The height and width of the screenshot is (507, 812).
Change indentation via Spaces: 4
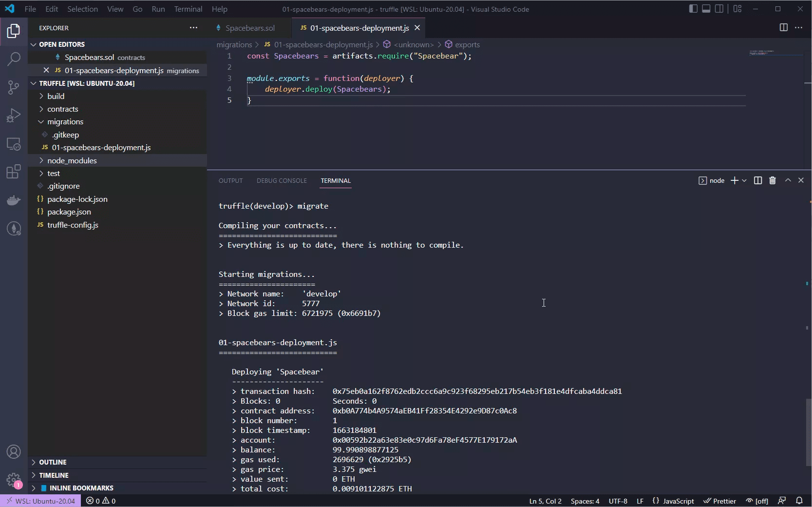[585, 501]
